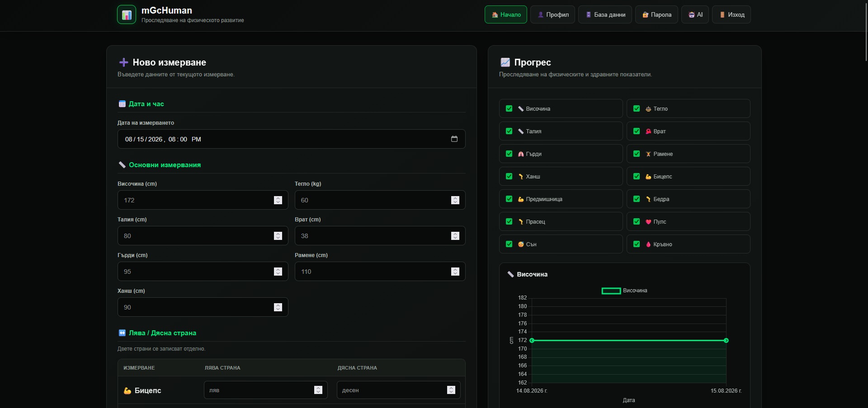
Task: Uncheck the Тегло chart checkbox
Action: (x=637, y=108)
